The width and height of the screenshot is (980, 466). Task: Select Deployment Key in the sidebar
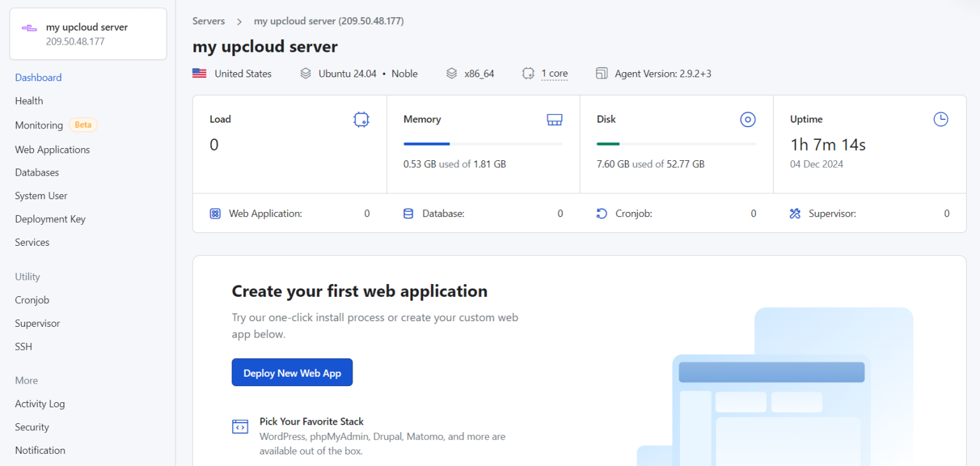pyautogui.click(x=50, y=218)
